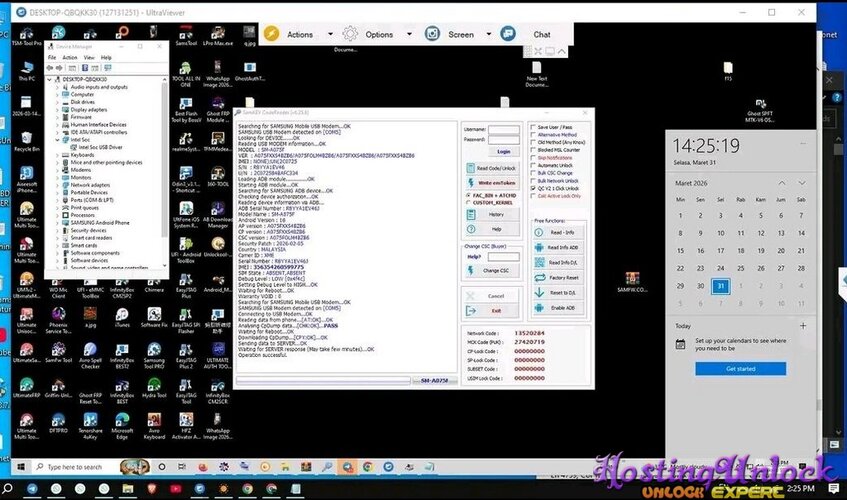
Task: Expand the Network adapters tree node
Action: point(57,185)
